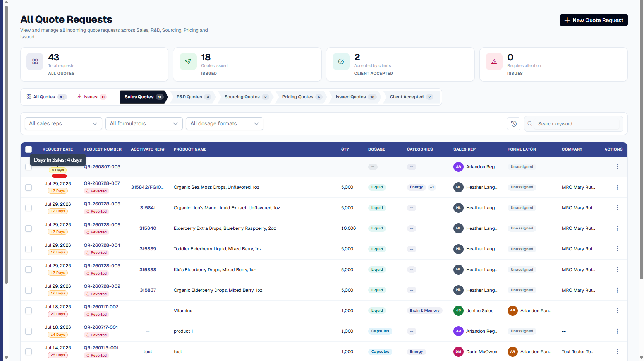The height and width of the screenshot is (361, 644).
Task: Click Darin McOwen DM avatar
Action: pyautogui.click(x=459, y=352)
